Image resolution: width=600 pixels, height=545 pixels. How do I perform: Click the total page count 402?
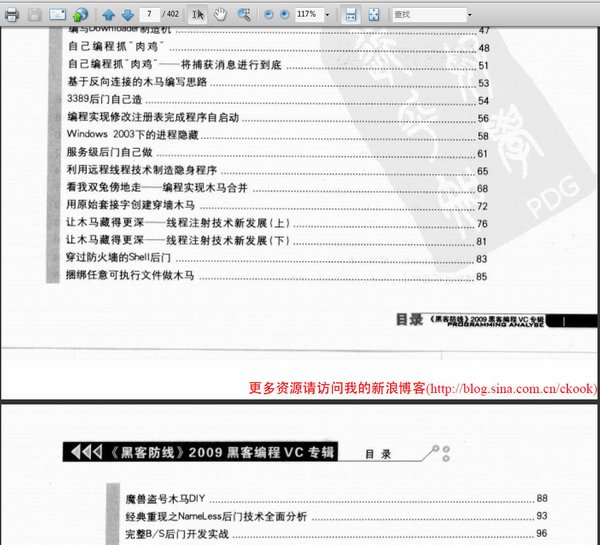173,14
